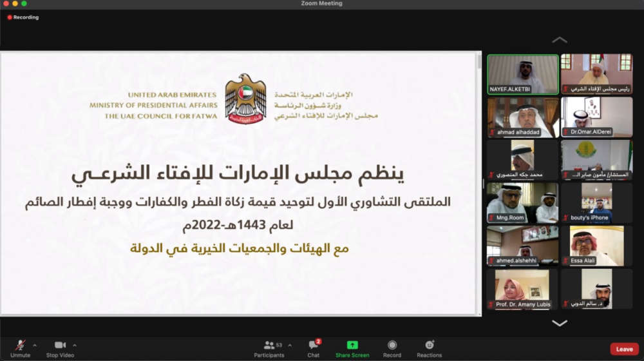Select Essa Alali video tile

pos(597,246)
